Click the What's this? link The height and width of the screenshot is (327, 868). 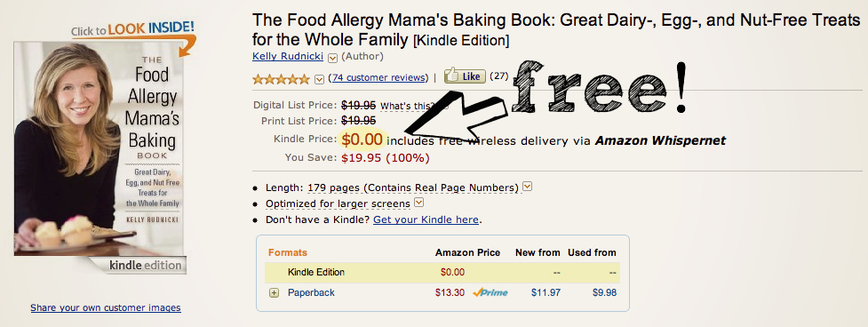click(408, 106)
